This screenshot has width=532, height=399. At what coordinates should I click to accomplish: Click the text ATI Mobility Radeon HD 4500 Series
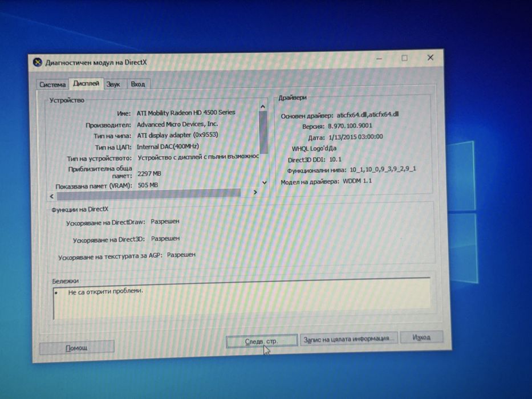[x=186, y=113]
